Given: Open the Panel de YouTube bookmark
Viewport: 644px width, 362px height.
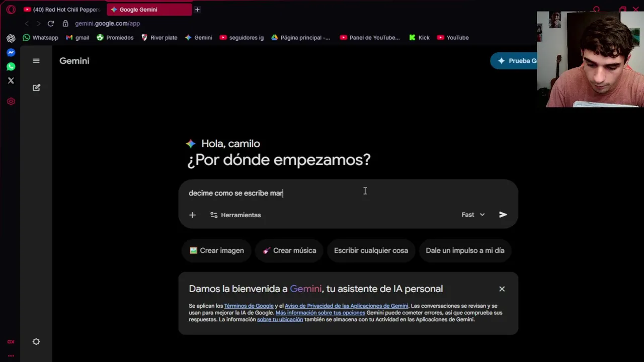Looking at the screenshot, I should (370, 38).
